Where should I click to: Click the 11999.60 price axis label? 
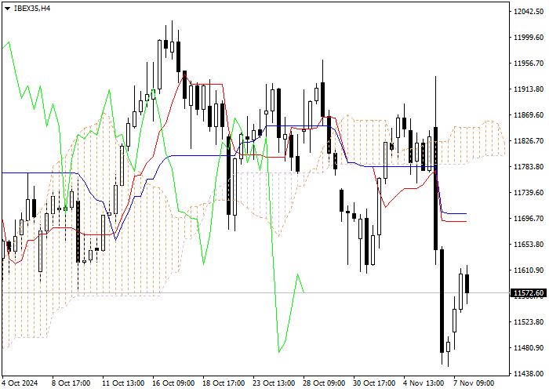pos(529,38)
